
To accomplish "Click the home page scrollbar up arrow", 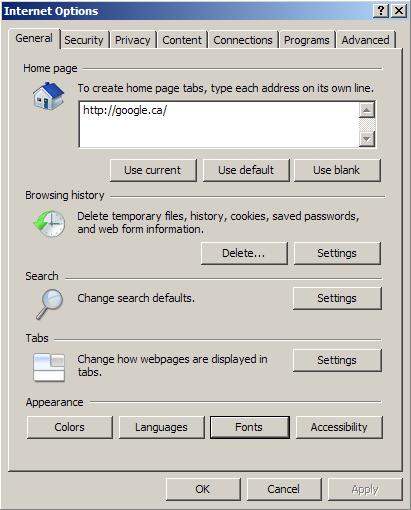I will (x=367, y=110).
